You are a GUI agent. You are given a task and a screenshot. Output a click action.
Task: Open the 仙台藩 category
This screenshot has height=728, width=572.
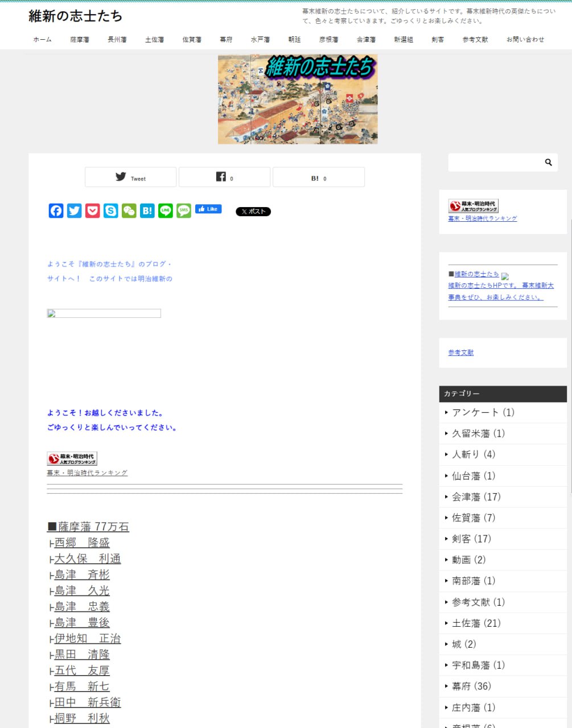click(x=474, y=475)
